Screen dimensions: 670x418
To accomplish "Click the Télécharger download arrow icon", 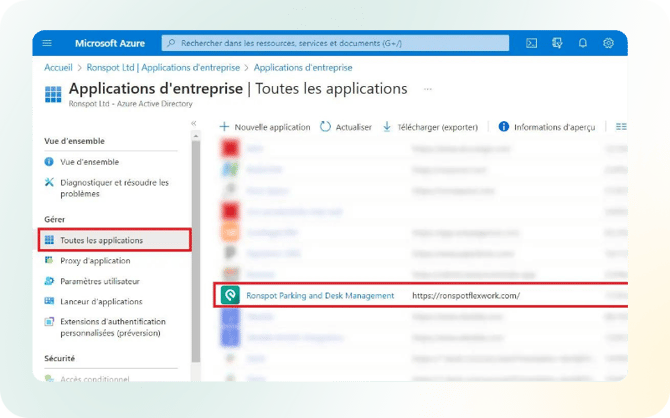I will [x=387, y=127].
